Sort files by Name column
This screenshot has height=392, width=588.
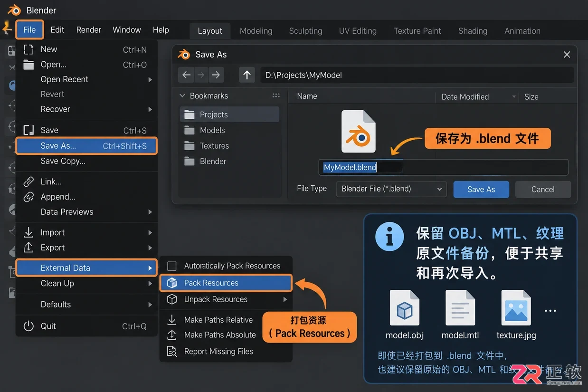(307, 96)
